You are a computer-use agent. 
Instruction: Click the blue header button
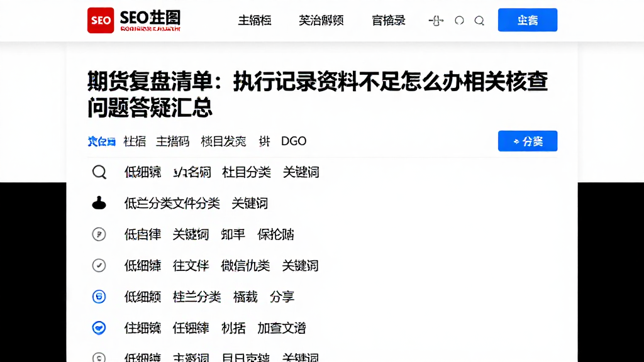pos(528,19)
